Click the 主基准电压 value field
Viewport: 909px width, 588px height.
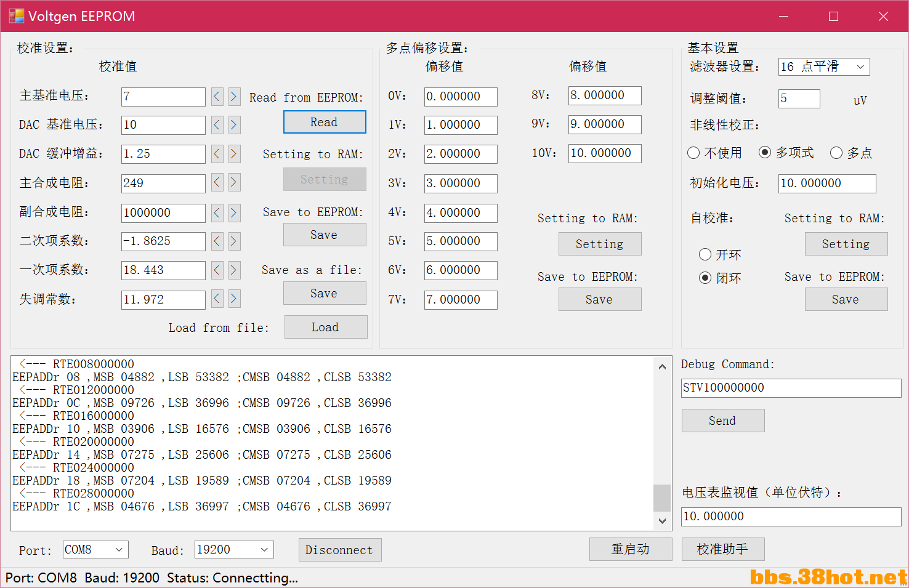[x=163, y=97]
